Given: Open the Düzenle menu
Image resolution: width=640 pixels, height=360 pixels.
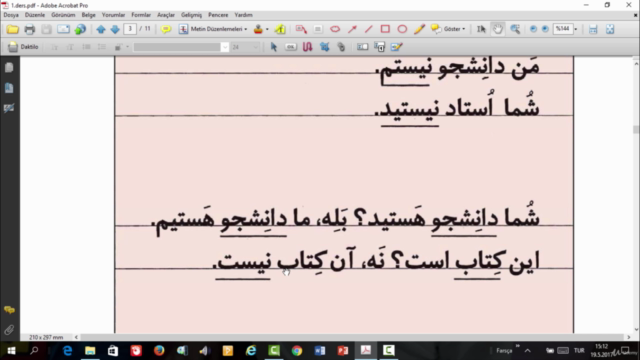Looking at the screenshot, I should (35, 15).
